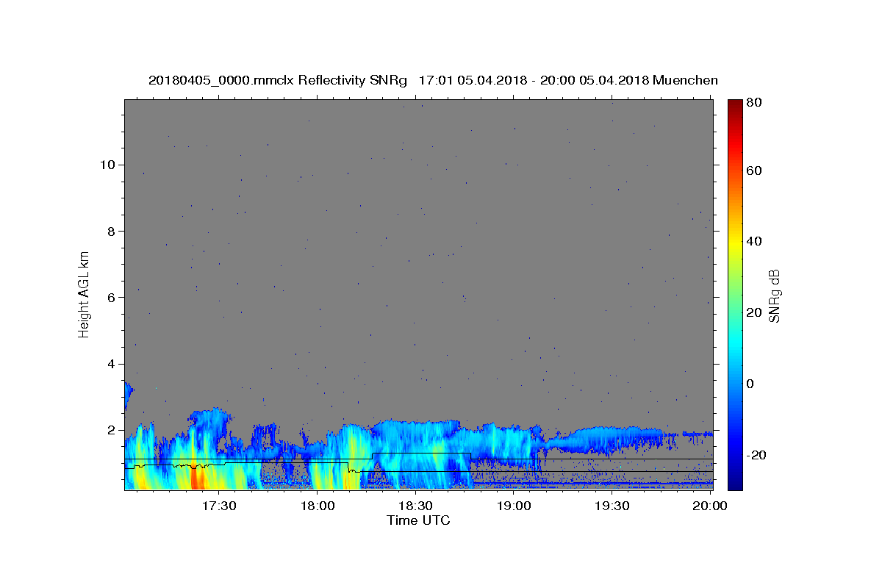Click the colorbar value 80
This screenshot has width=882, height=588.
(x=755, y=103)
